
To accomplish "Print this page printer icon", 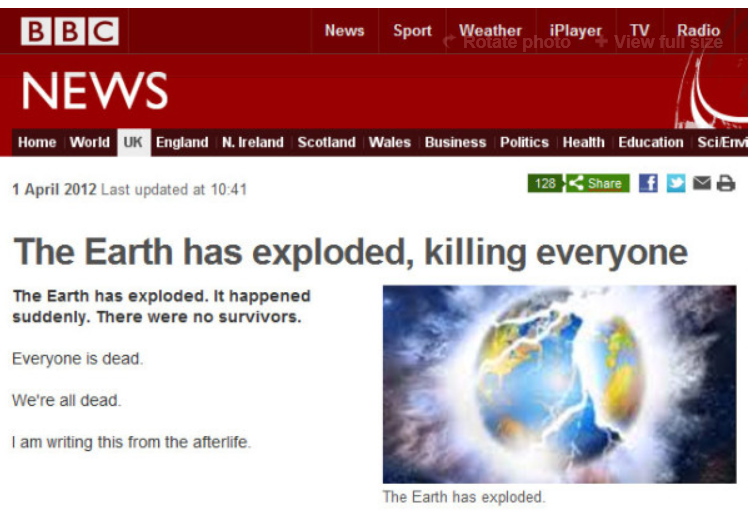I will [x=726, y=183].
